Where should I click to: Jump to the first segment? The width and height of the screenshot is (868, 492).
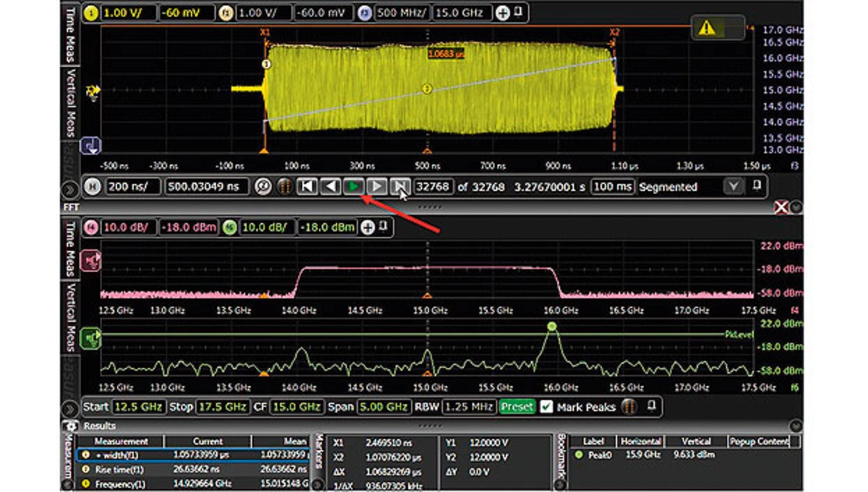[x=307, y=186]
